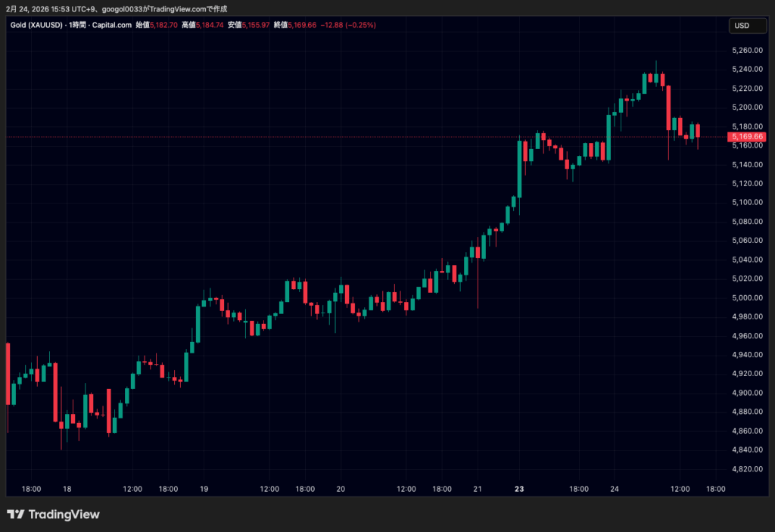Click the 安値 low value 5,155.97
This screenshot has height=532, width=775.
(x=254, y=25)
